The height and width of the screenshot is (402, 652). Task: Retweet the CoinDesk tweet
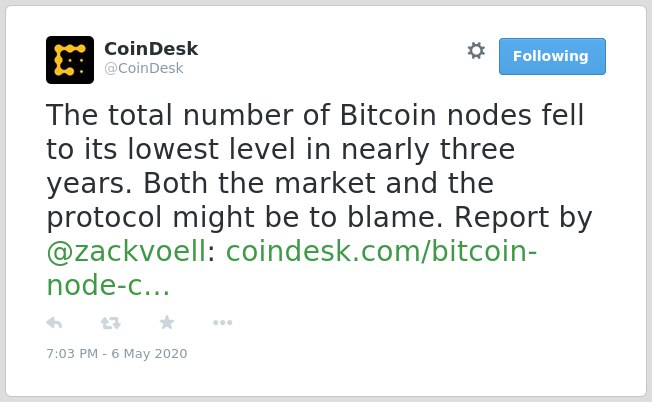(x=111, y=323)
